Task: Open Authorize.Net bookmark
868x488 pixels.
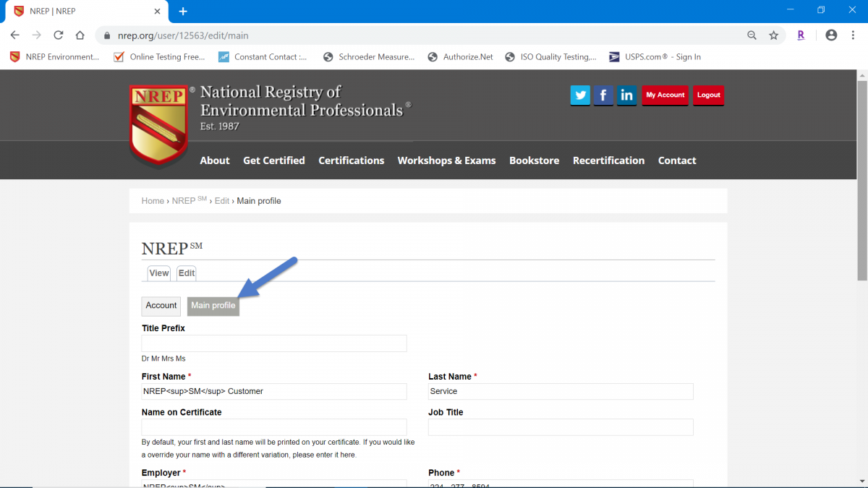Action: coord(461,56)
